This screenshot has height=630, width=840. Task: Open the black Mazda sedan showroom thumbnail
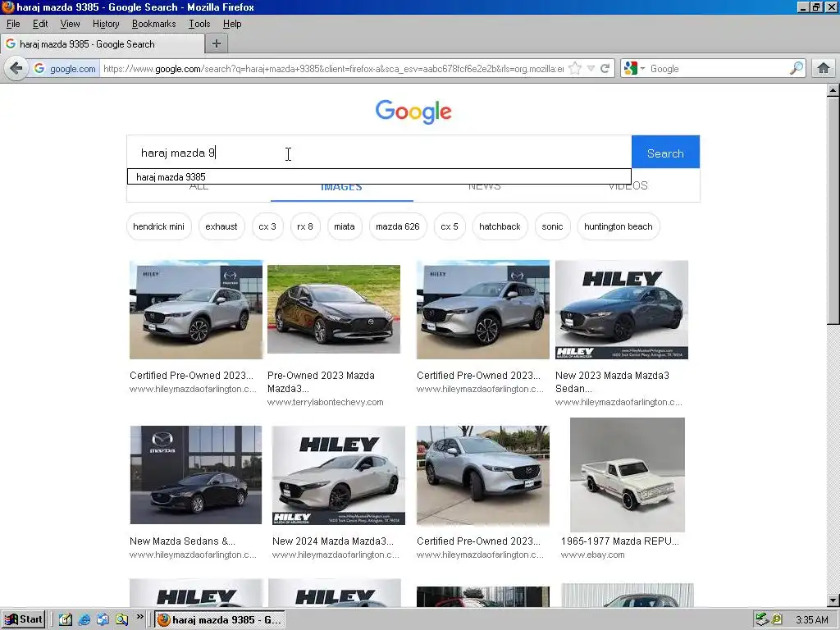[x=196, y=475]
